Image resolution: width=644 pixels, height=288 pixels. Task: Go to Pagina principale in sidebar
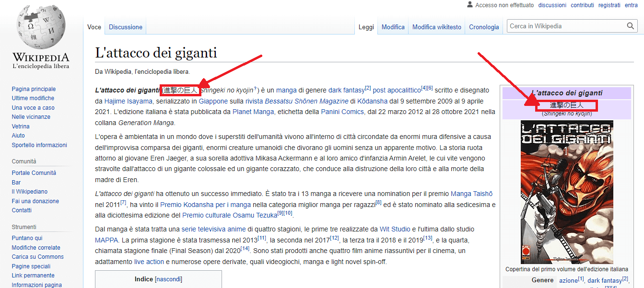tap(34, 89)
